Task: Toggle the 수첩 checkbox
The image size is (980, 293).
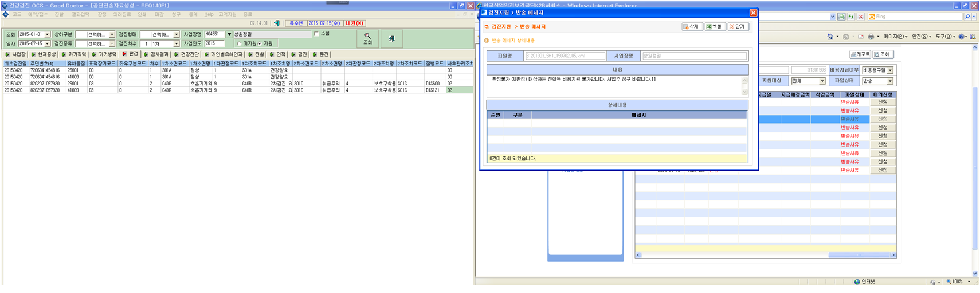Action: click(316, 34)
